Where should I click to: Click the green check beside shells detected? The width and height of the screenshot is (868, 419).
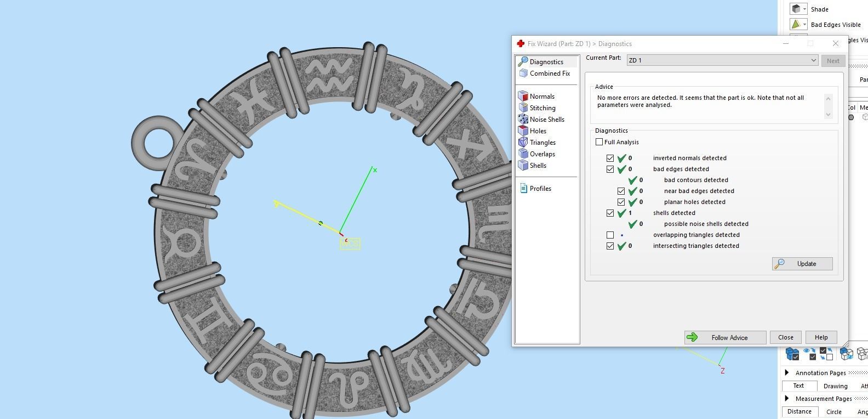tap(621, 213)
